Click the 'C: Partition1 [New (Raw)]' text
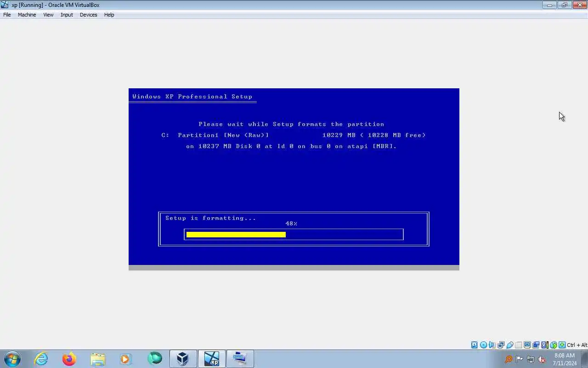The image size is (588, 368). (215, 135)
